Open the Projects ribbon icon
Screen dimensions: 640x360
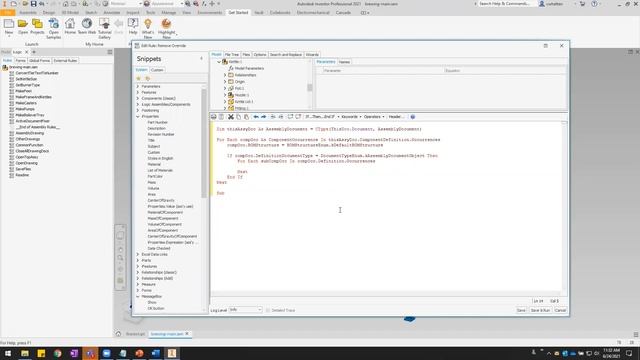[37, 24]
